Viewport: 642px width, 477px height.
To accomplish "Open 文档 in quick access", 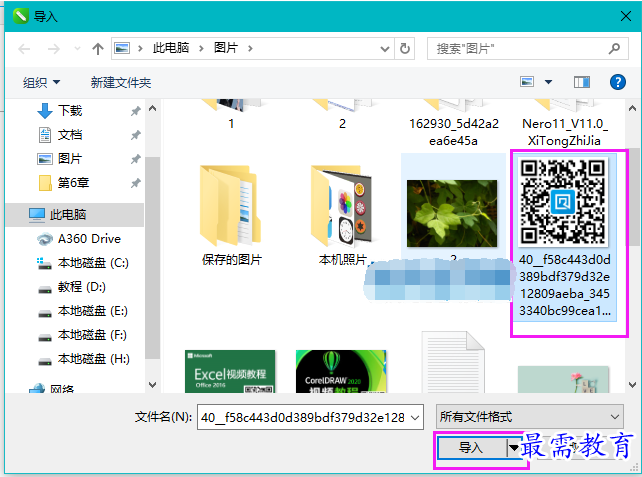I will 70,135.
